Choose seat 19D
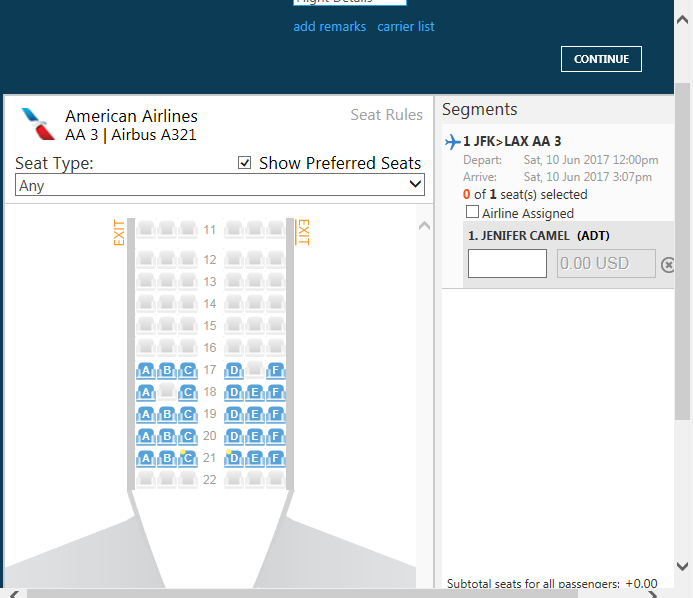Viewport: 693px width, 598px height. click(234, 415)
